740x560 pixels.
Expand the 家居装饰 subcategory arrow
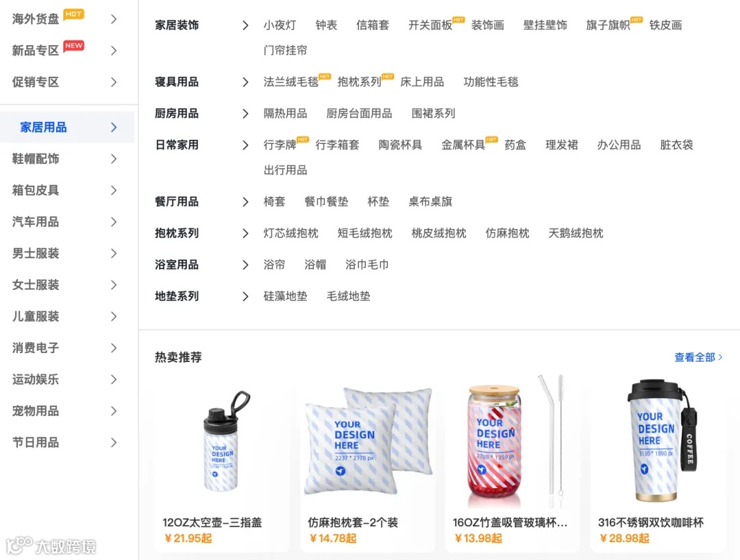[245, 25]
